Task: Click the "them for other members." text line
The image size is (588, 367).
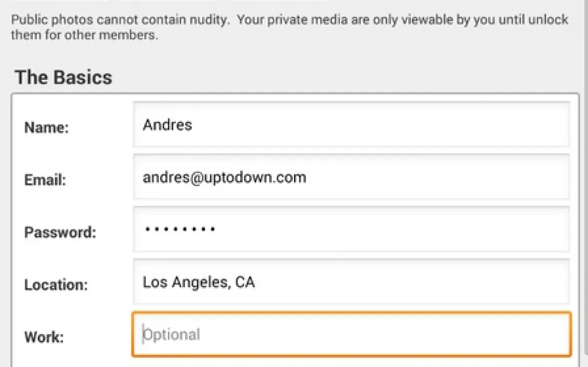Action: (85, 36)
